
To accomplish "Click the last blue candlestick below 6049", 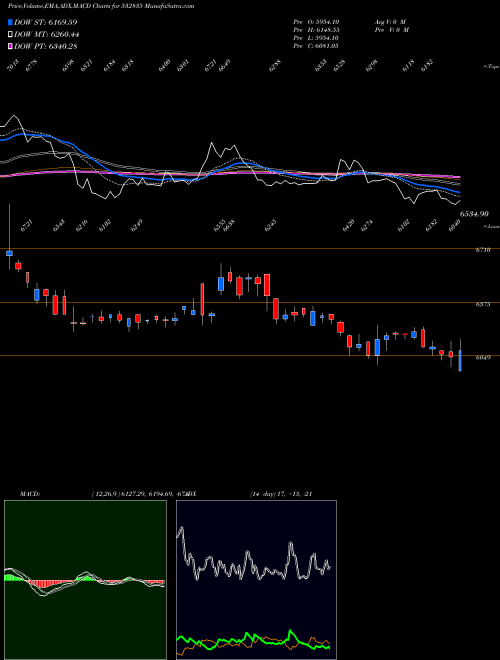I will [x=460, y=360].
